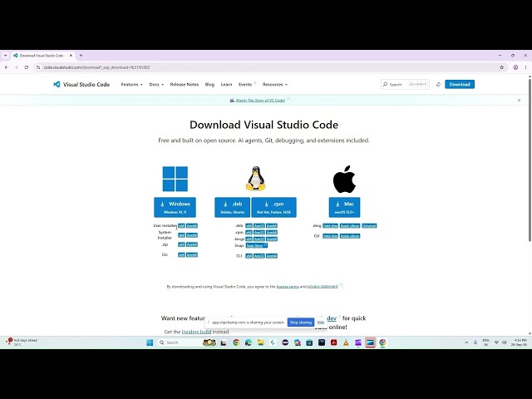Download the .deb package for Debian, Ubuntu
Image resolution: width=532 pixels, height=399 pixels.
pyautogui.click(x=232, y=207)
